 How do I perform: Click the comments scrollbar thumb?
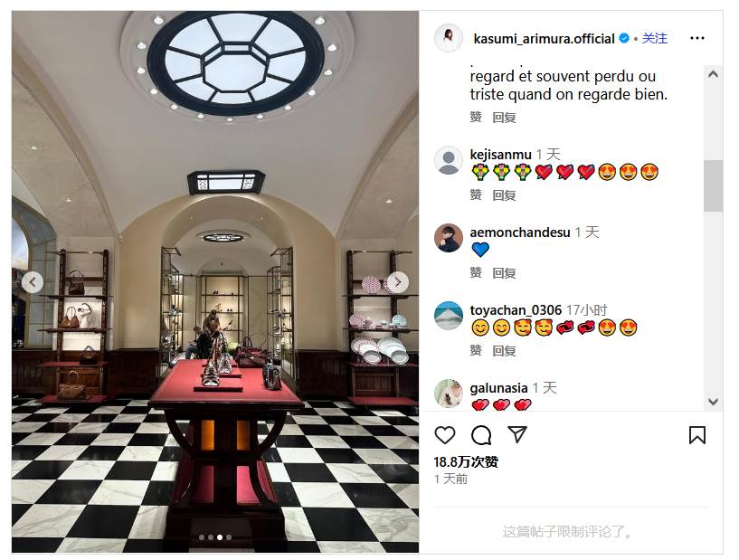(x=713, y=185)
